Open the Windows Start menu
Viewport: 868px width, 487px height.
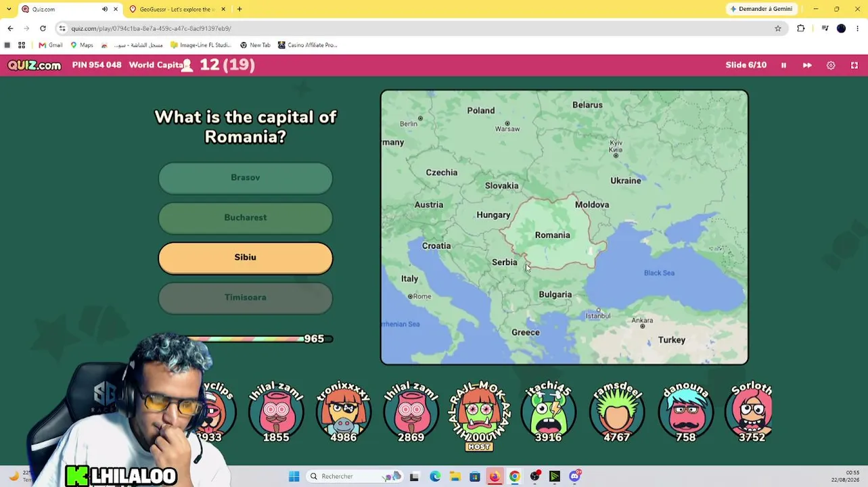(x=294, y=477)
